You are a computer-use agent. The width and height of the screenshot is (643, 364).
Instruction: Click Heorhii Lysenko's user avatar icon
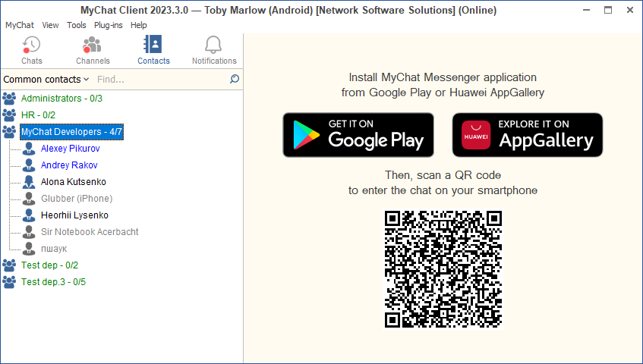29,215
